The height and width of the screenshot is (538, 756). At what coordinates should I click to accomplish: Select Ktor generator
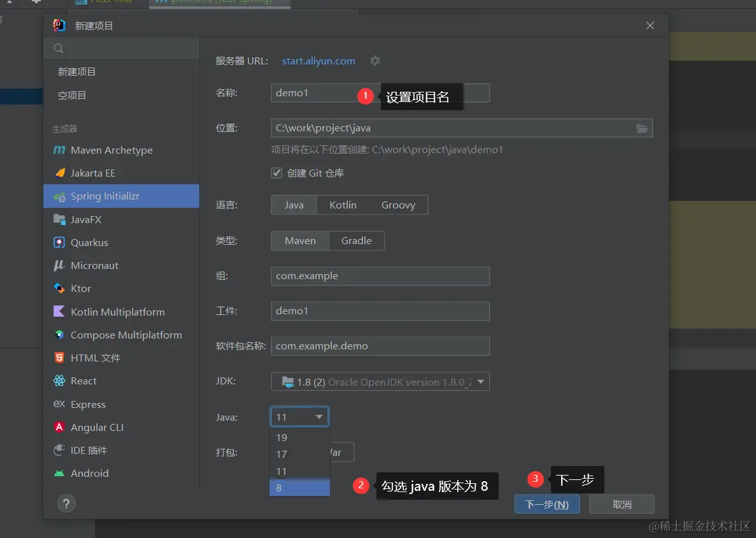point(122,289)
